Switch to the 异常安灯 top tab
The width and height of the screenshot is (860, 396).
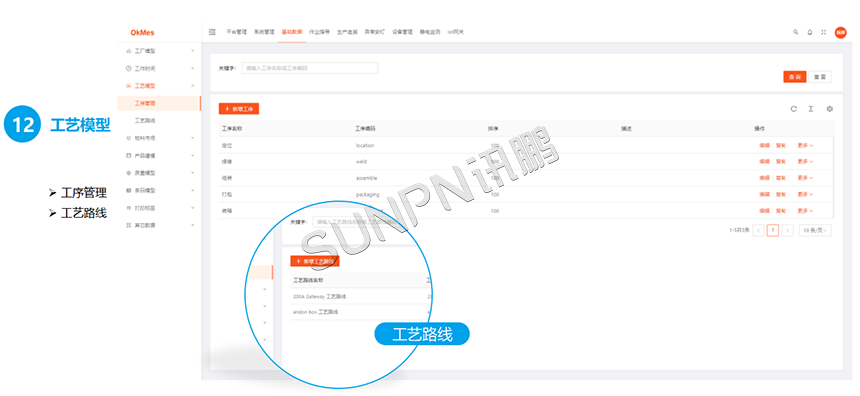pyautogui.click(x=375, y=32)
